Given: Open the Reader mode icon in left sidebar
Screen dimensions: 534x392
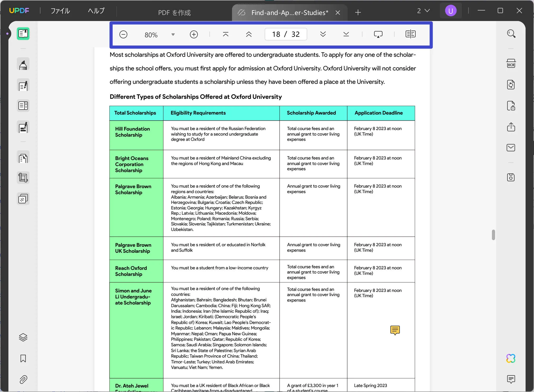Looking at the screenshot, I should (x=23, y=34).
